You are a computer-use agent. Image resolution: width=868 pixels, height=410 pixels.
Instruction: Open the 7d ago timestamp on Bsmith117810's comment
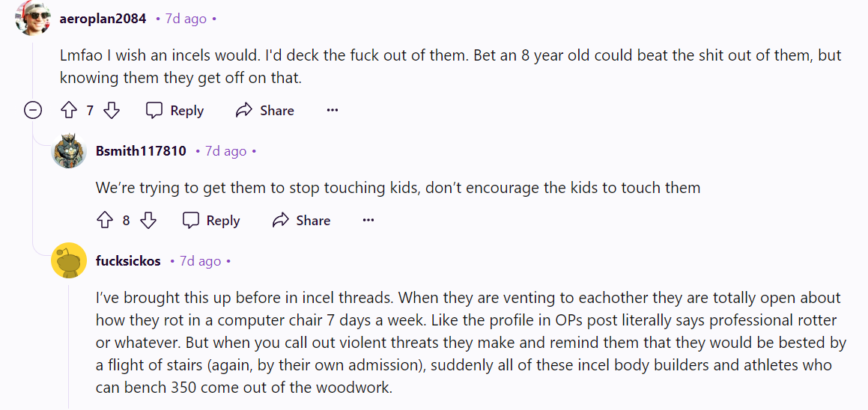(225, 151)
